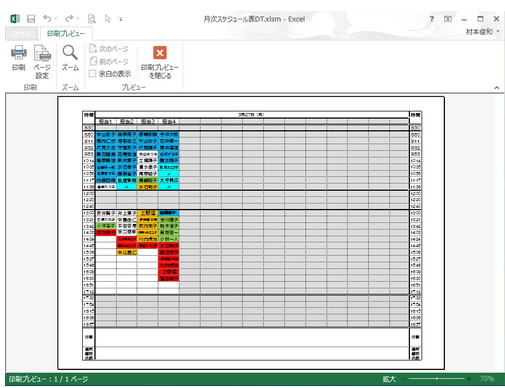Maximize the Excel window

[480, 19]
